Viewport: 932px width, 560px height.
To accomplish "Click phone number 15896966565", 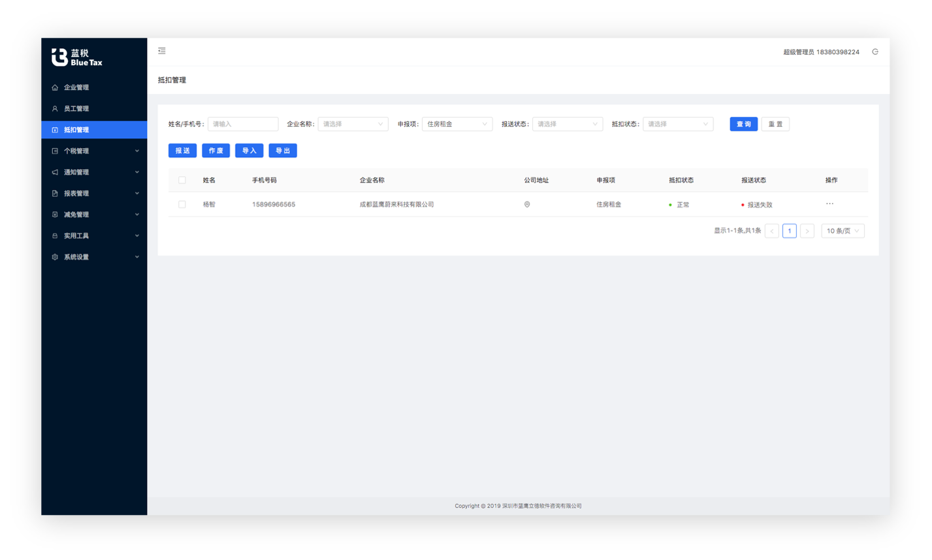I will 274,205.
